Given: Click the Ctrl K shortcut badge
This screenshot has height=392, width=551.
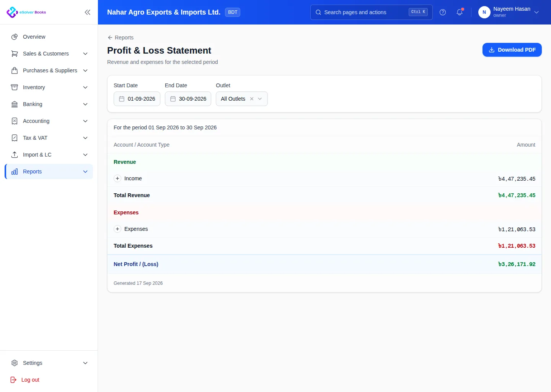Looking at the screenshot, I should 418,12.
